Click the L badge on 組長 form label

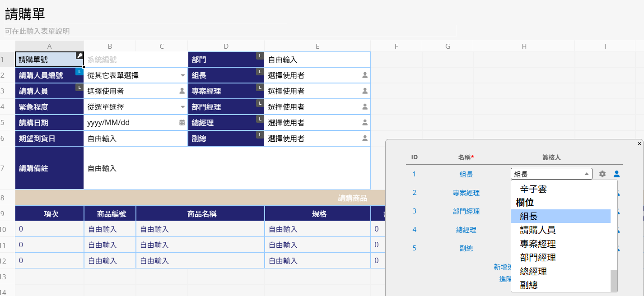click(260, 71)
